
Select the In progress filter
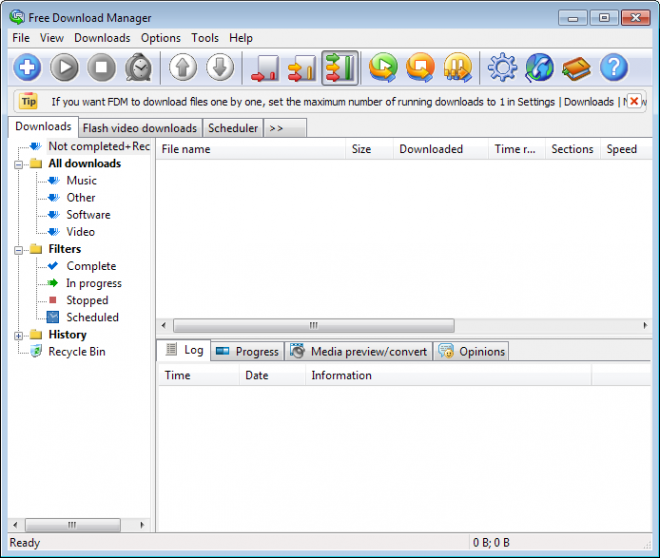(93, 283)
